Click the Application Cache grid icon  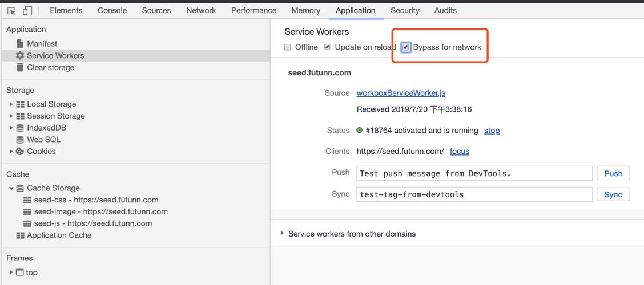20,235
